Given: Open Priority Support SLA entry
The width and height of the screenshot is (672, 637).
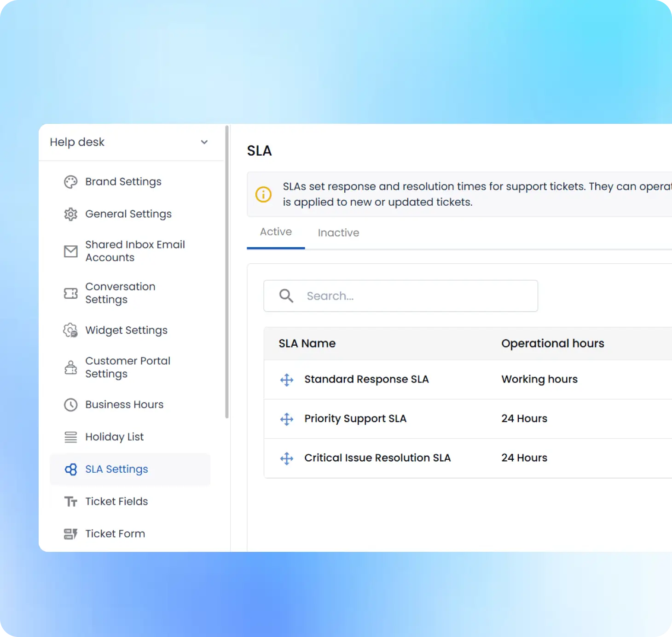Looking at the screenshot, I should [x=355, y=419].
